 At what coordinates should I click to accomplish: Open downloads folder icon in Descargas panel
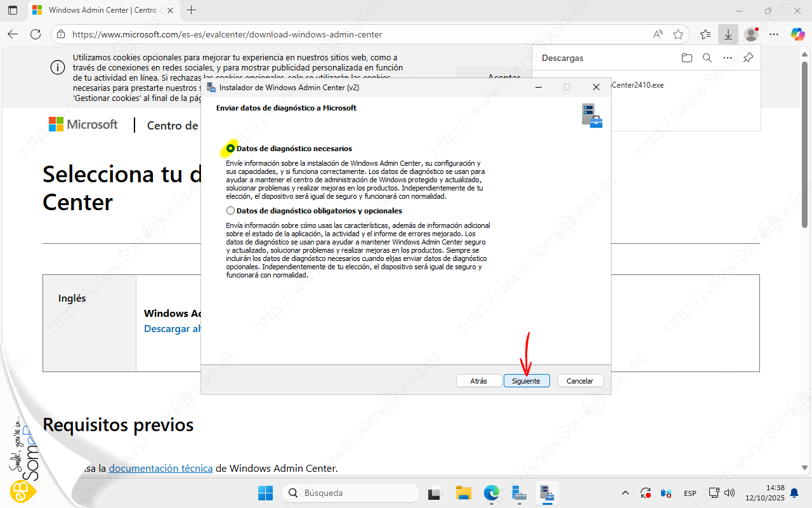686,58
